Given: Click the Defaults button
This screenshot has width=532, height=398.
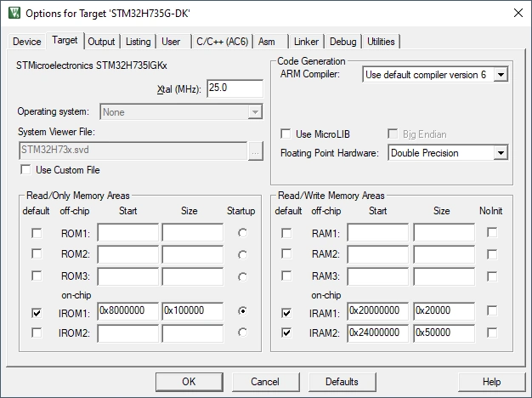Looking at the screenshot, I should pyautogui.click(x=342, y=382).
